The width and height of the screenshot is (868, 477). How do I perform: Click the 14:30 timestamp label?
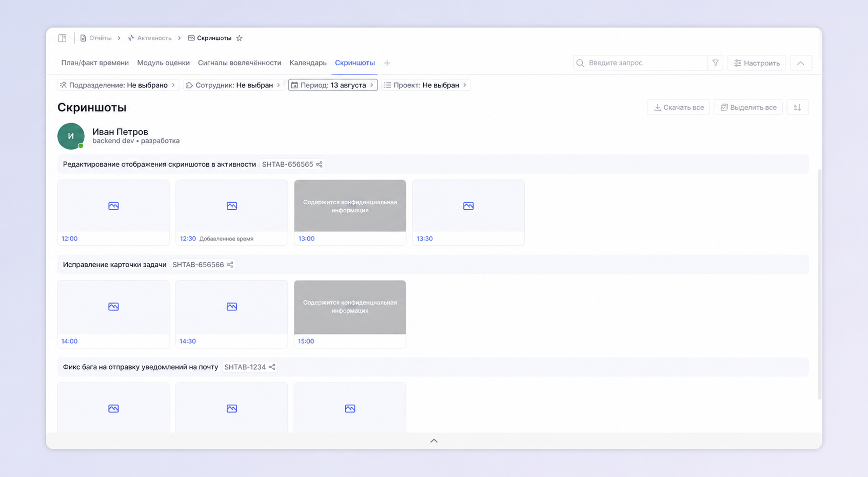pos(188,341)
